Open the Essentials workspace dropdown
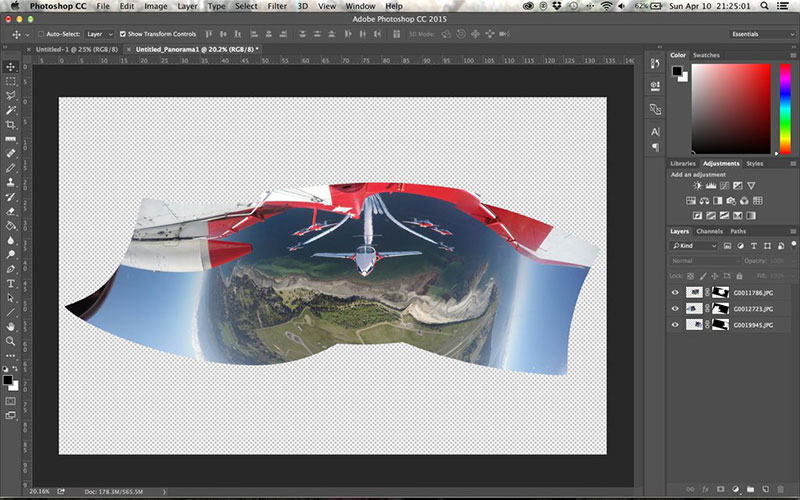The image size is (800, 500). click(762, 34)
